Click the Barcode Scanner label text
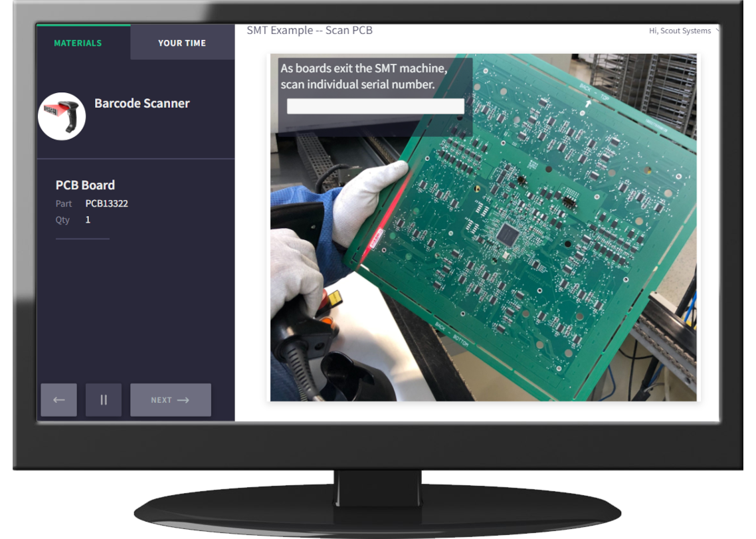 (x=142, y=104)
